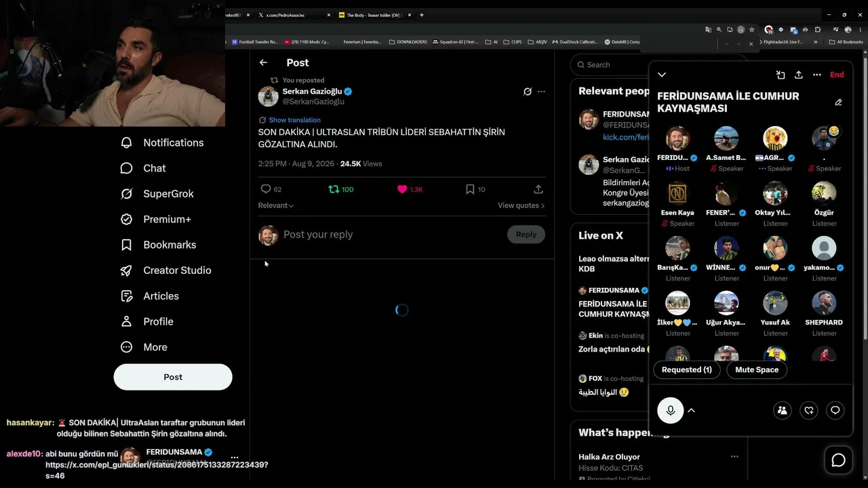Open a new browser tab
This screenshot has height=488, width=868.
pos(422,15)
